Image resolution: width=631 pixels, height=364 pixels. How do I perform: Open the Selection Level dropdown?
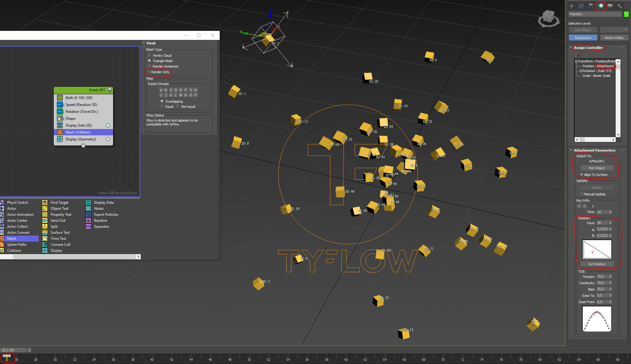(614, 30)
